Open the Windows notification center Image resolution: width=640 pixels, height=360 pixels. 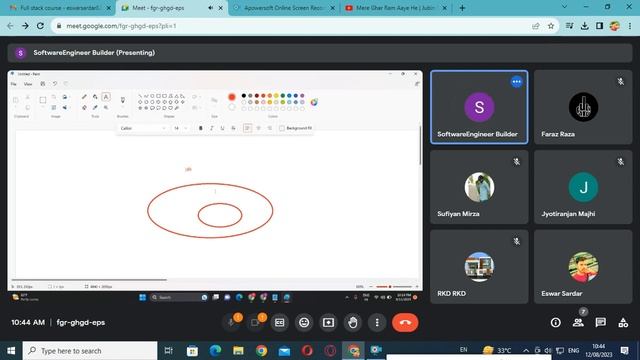point(624,351)
